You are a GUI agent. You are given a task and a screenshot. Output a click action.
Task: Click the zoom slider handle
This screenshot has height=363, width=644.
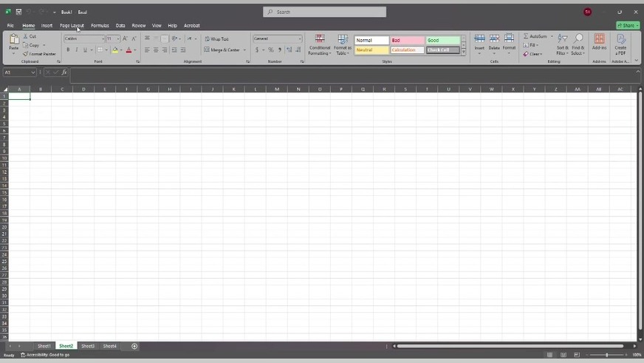[606, 355]
